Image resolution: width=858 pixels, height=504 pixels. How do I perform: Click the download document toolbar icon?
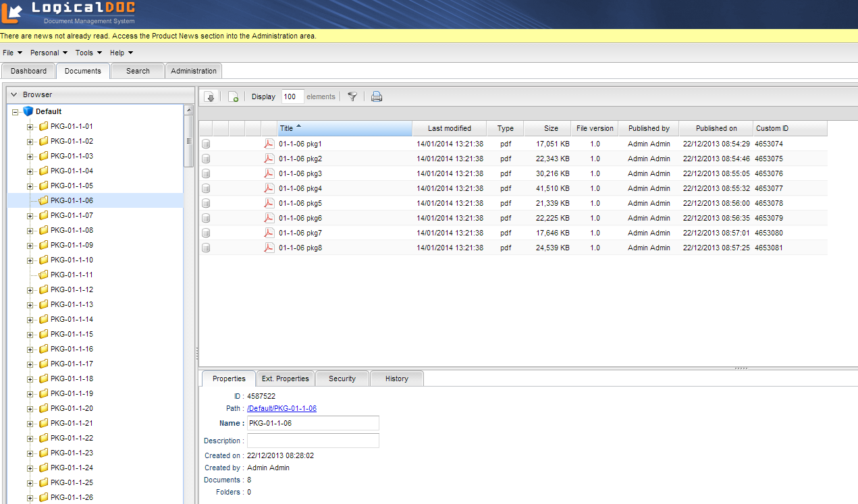[209, 96]
